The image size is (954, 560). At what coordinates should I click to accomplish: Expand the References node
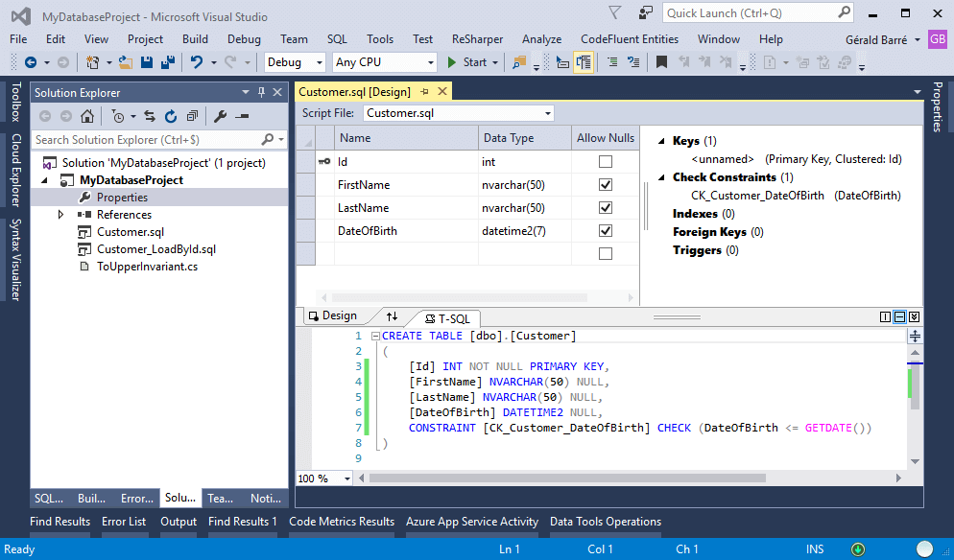coord(61,215)
